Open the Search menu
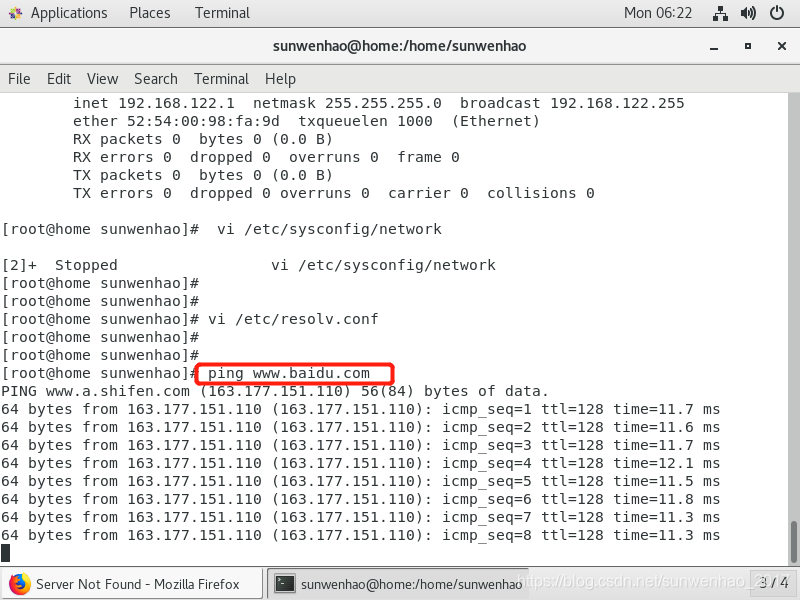This screenshot has height=600, width=800. (x=156, y=79)
